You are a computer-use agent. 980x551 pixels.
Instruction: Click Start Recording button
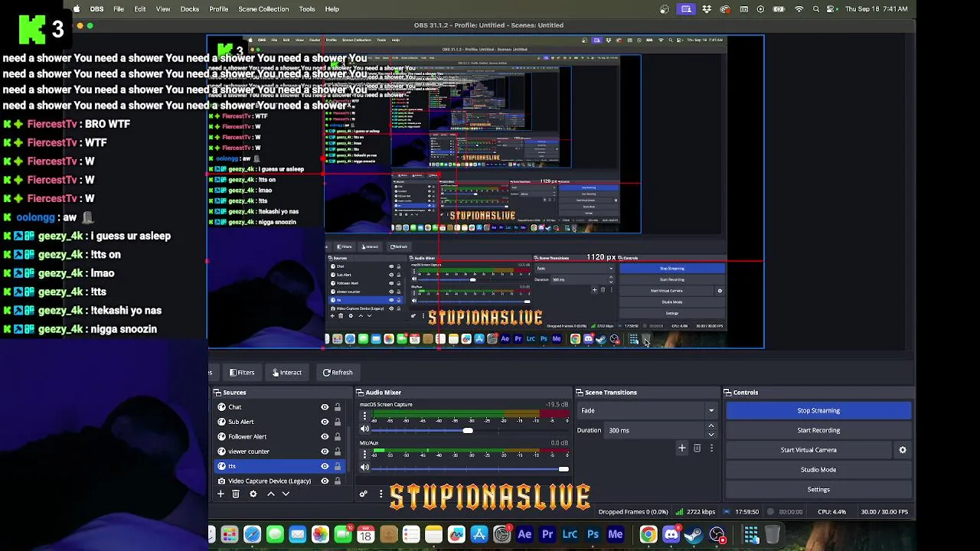point(818,431)
